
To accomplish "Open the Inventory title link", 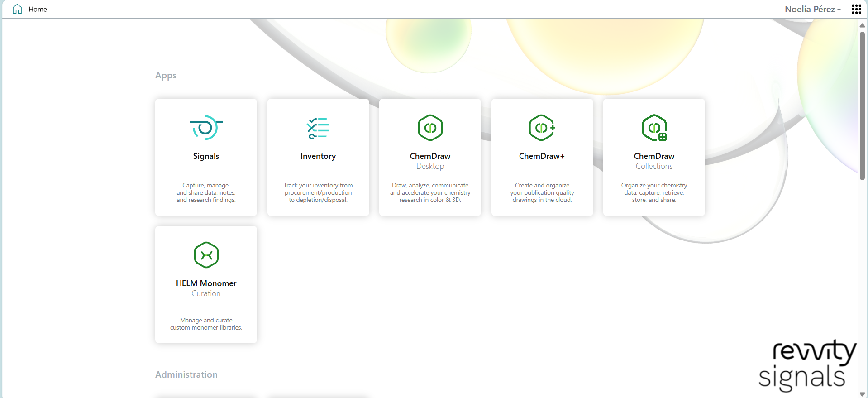I will pos(318,156).
